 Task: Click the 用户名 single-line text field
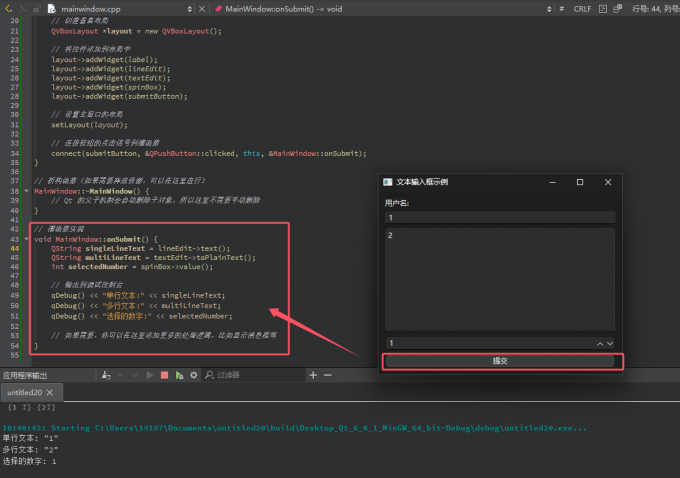coord(500,217)
